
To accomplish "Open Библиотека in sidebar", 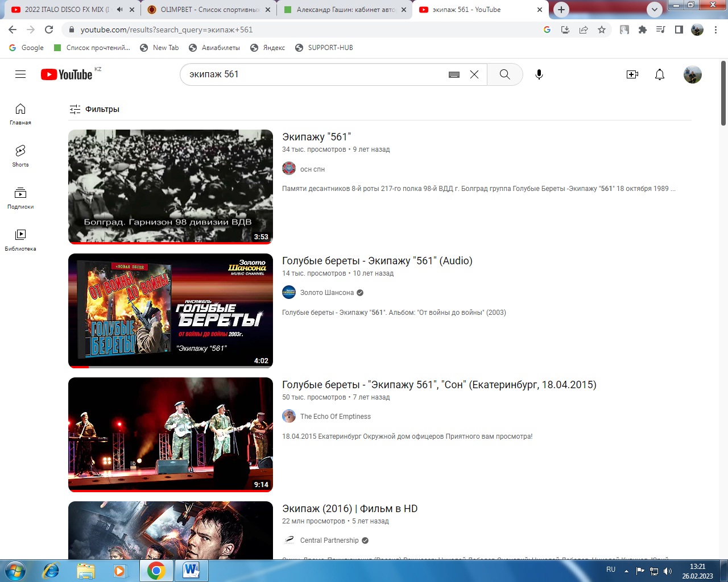I will pos(20,240).
